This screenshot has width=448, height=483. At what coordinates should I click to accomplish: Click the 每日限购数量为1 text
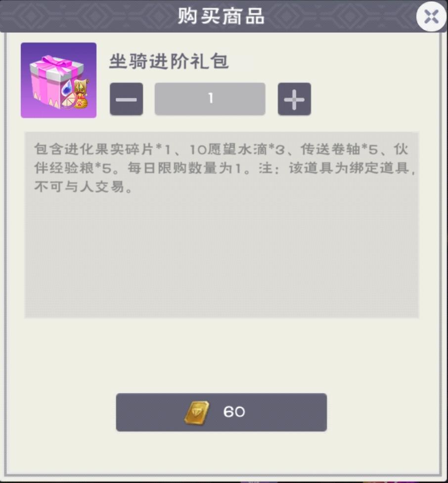[184, 168]
